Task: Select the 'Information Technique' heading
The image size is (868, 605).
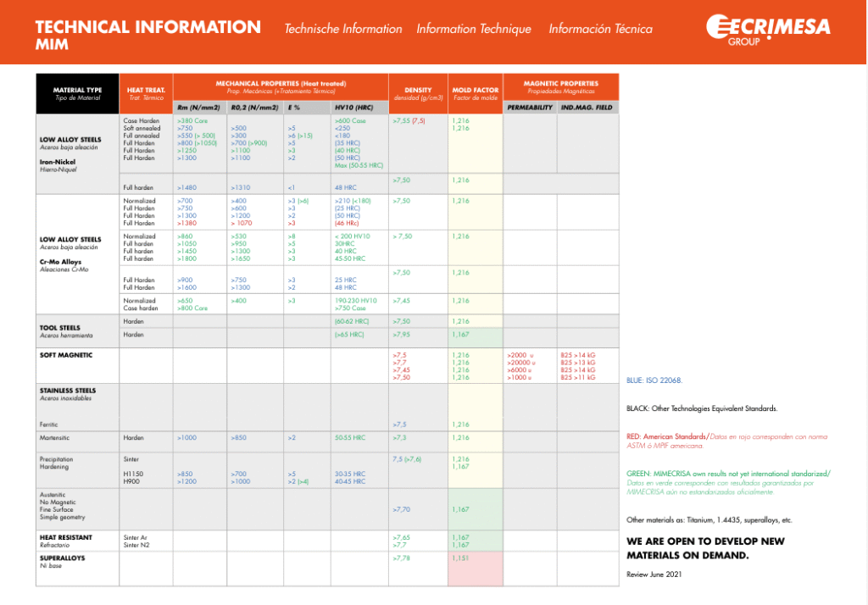Action: point(474,29)
